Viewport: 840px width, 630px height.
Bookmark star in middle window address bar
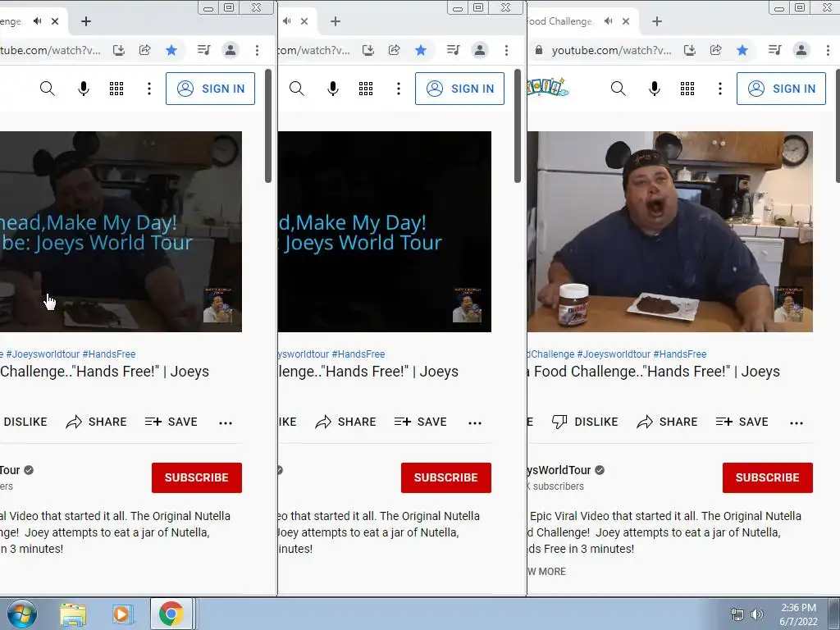[x=421, y=50]
